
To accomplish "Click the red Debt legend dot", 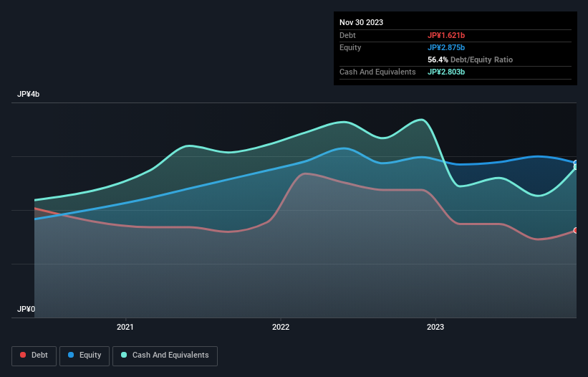I will tap(23, 355).
